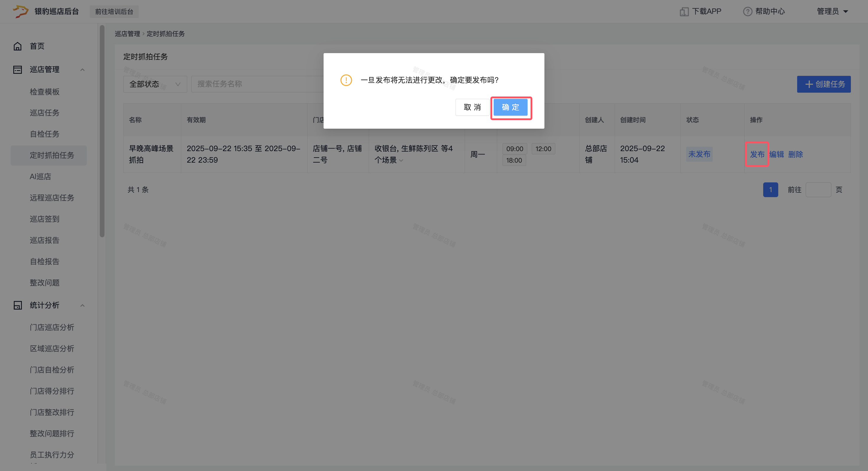Click the 银豹 leopard logo icon
Image resolution: width=868 pixels, height=471 pixels.
tap(20, 12)
